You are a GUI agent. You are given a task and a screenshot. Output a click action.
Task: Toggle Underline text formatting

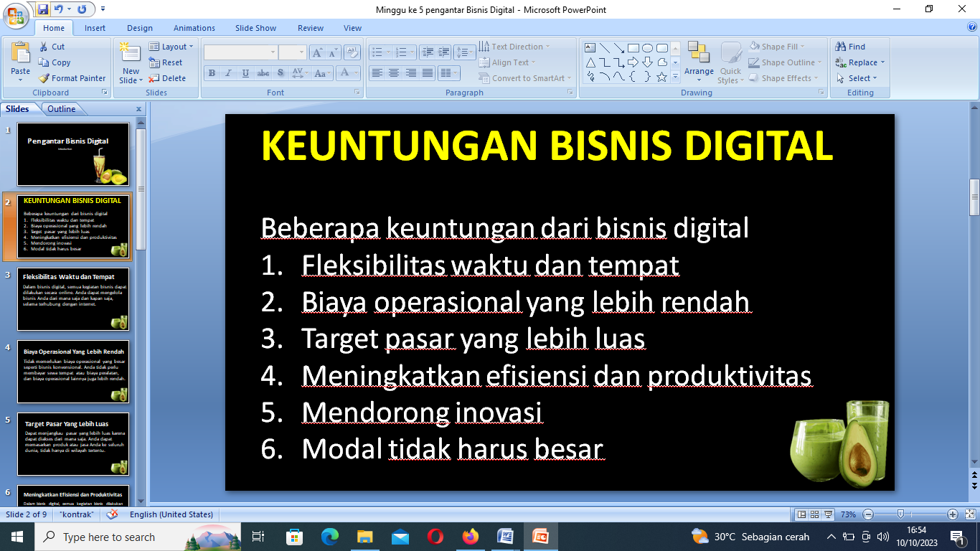coord(245,73)
